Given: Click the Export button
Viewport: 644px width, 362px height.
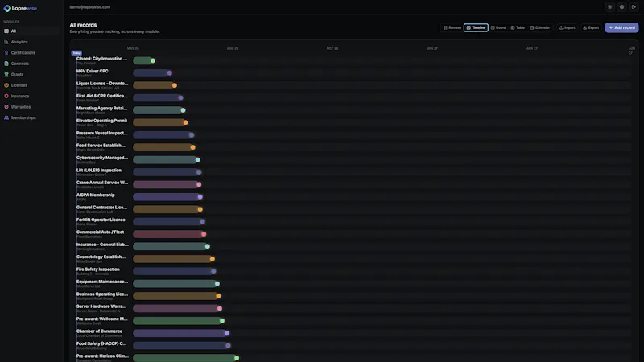Looking at the screenshot, I should [x=591, y=27].
